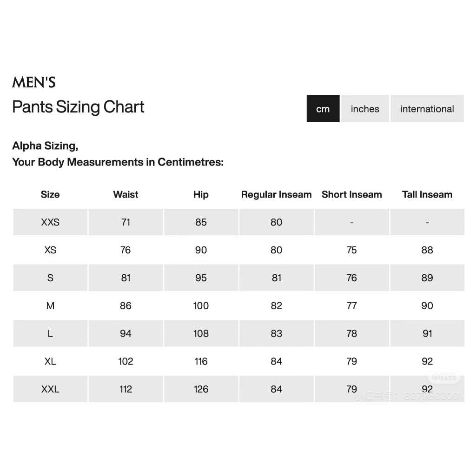Image resolution: width=476 pixels, height=476 pixels.
Task: Select the M size row label
Action: [x=50, y=306]
